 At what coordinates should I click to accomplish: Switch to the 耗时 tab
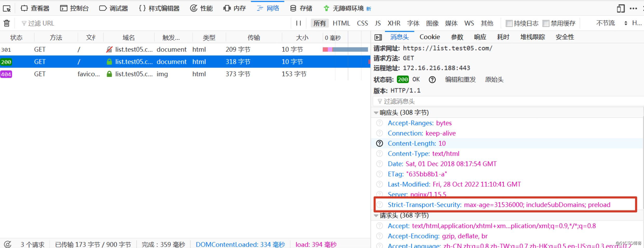[503, 37]
